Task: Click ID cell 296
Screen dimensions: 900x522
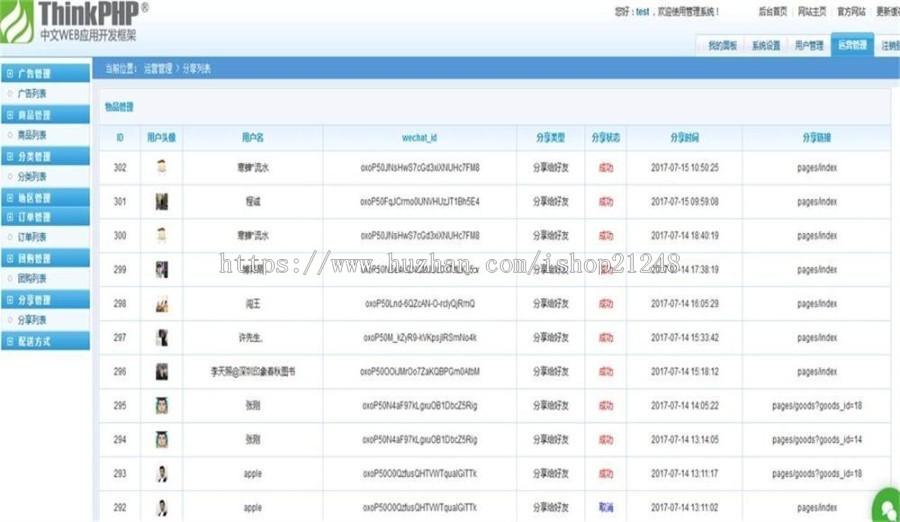Action: point(120,372)
